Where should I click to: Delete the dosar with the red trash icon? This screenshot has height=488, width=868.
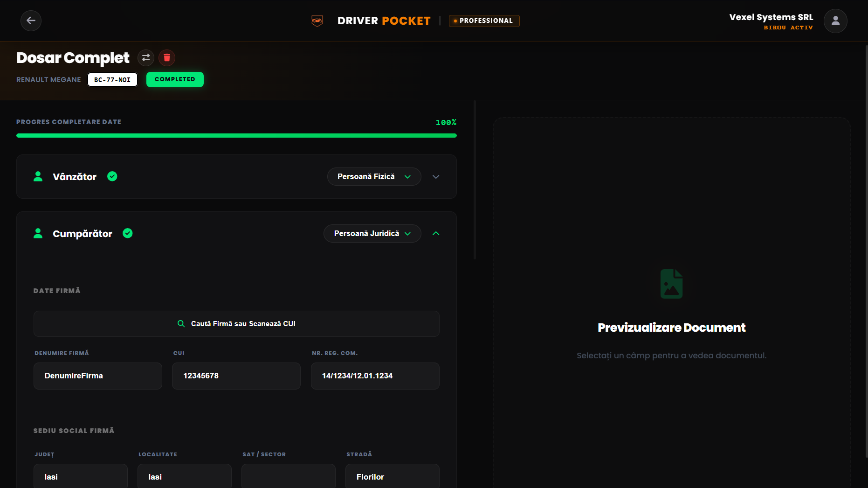point(167,57)
